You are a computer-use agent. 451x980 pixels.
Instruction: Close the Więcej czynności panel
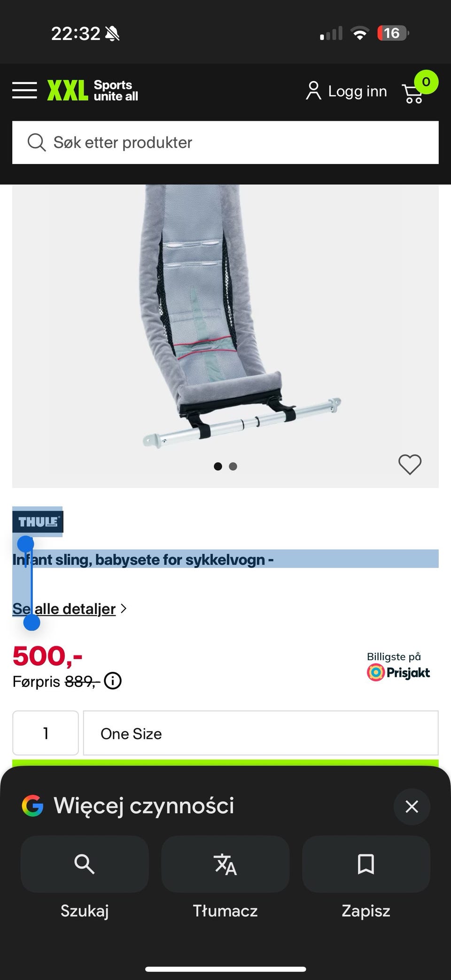tap(412, 807)
